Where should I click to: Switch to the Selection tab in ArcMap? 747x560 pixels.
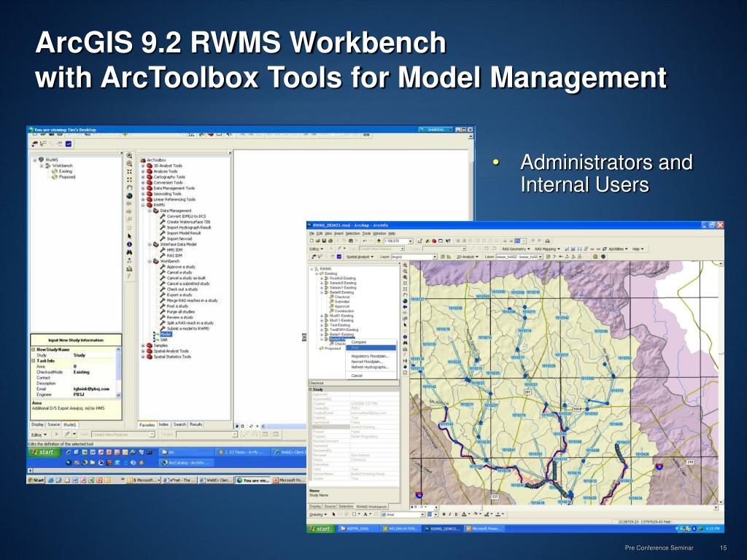click(x=346, y=507)
